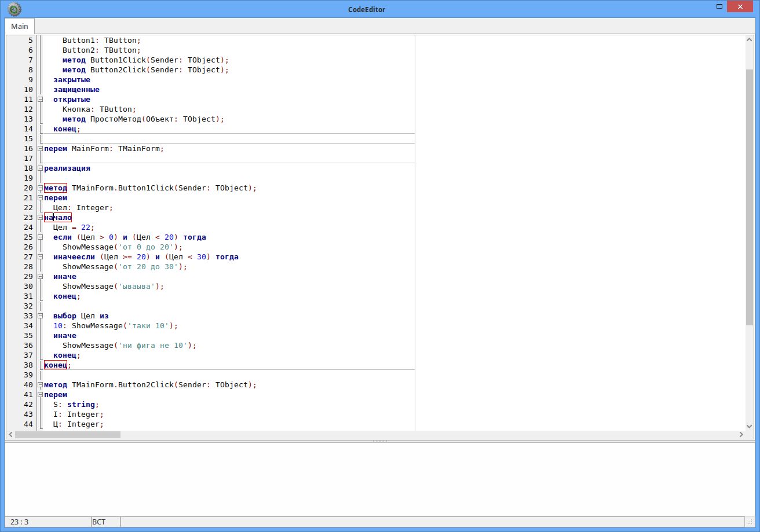Viewport: 760px width, 532px height.
Task: Collapse the fold at line 11 открытые
Action: [40, 100]
